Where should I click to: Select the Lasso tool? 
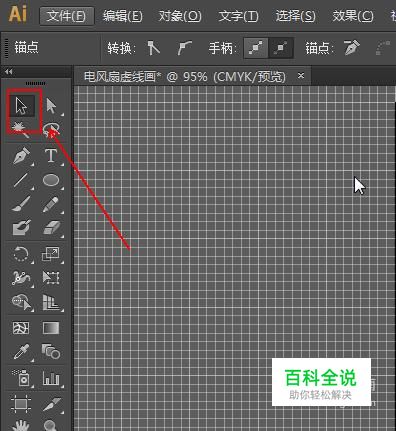pyautogui.click(x=51, y=129)
